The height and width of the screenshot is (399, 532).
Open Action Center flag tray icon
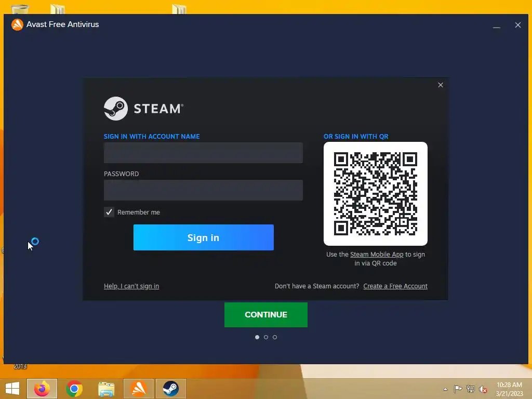[x=458, y=389]
